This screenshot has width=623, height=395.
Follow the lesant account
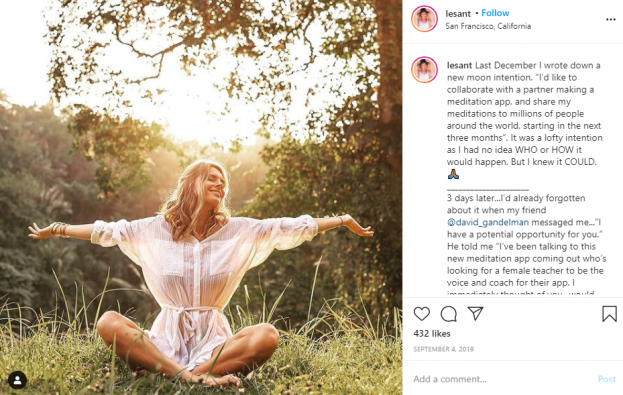pyautogui.click(x=495, y=13)
